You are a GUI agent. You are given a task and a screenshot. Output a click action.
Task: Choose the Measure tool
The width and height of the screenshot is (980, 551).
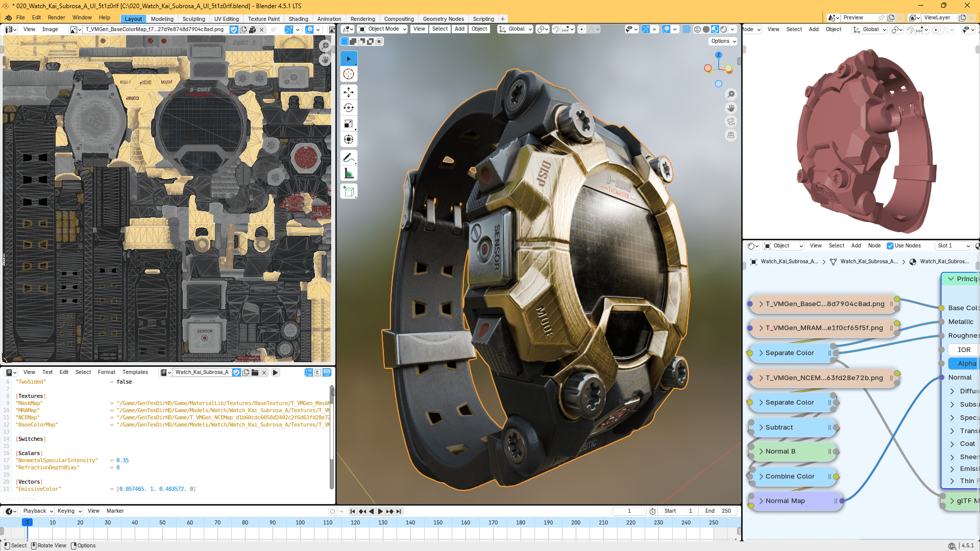[349, 173]
